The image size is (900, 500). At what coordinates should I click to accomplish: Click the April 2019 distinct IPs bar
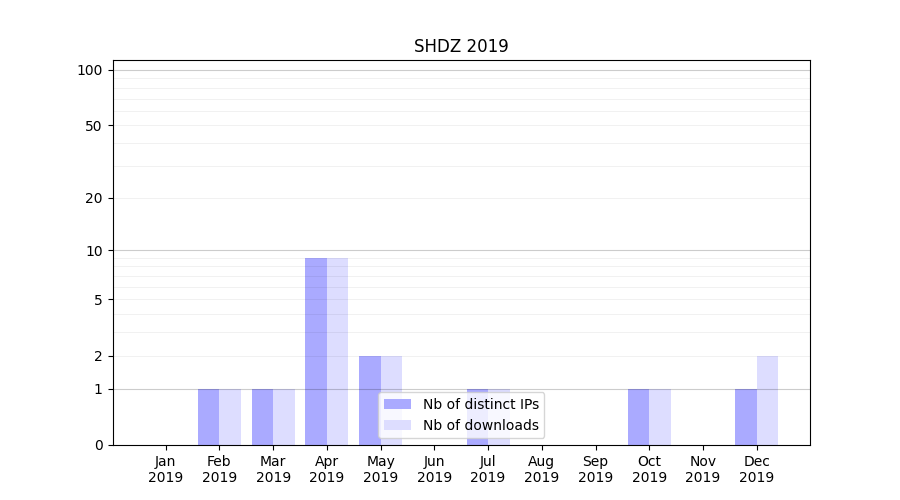(316, 350)
